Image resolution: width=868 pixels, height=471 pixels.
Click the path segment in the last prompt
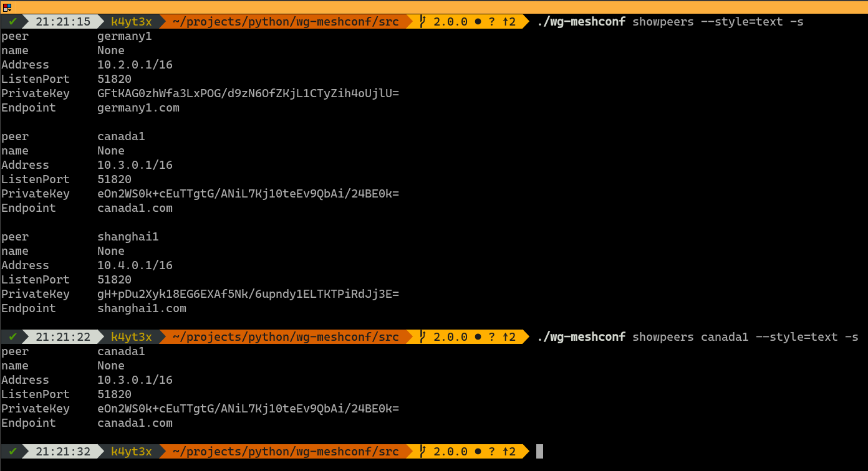(x=286, y=452)
